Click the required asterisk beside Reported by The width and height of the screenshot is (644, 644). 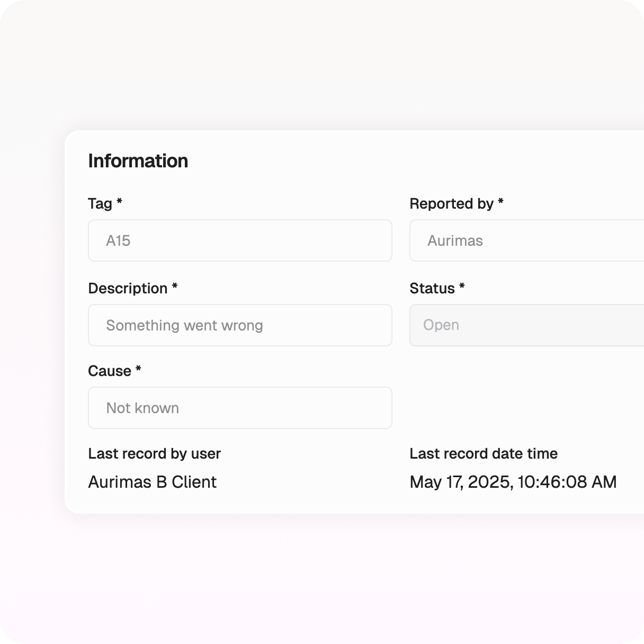pyautogui.click(x=500, y=202)
